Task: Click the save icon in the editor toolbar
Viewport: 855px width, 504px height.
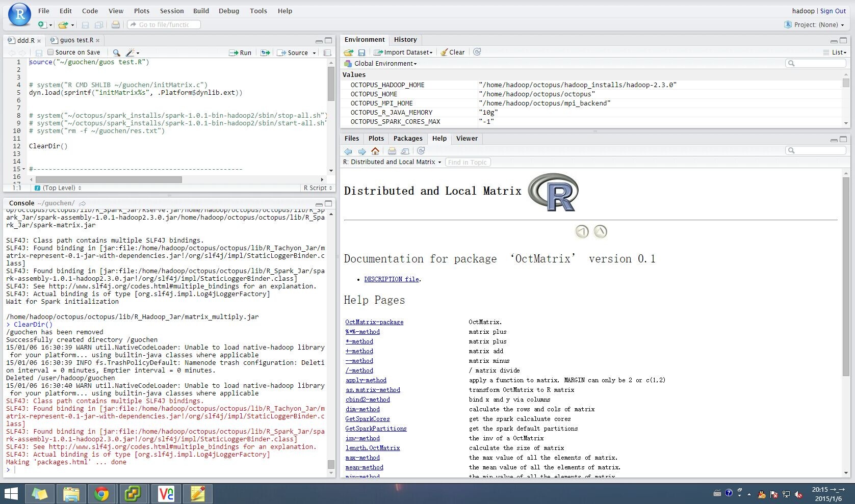Action: point(39,52)
